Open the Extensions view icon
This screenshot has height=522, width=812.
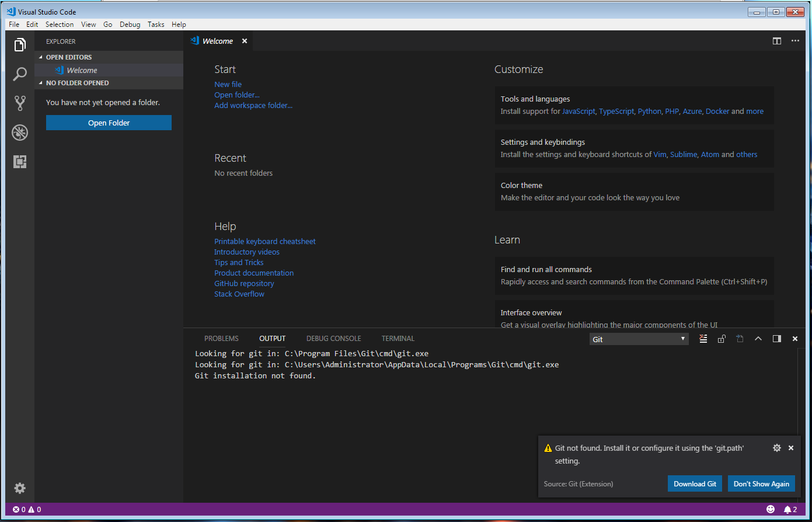pyautogui.click(x=20, y=162)
